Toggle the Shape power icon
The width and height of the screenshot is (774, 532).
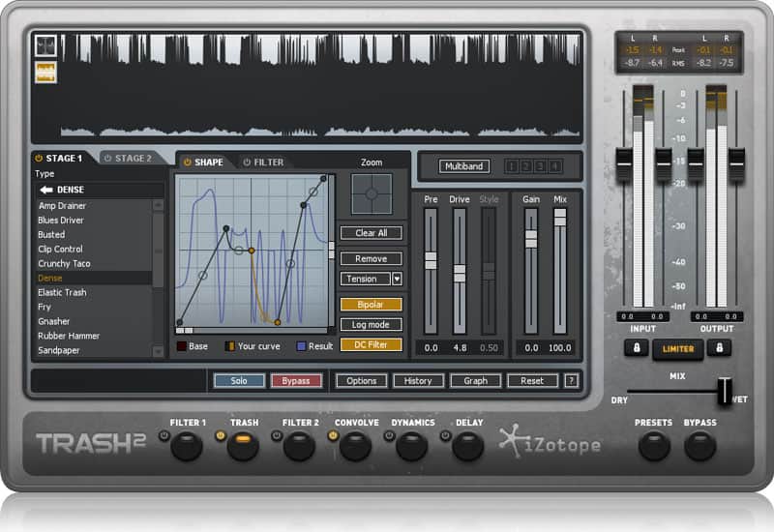tap(188, 162)
